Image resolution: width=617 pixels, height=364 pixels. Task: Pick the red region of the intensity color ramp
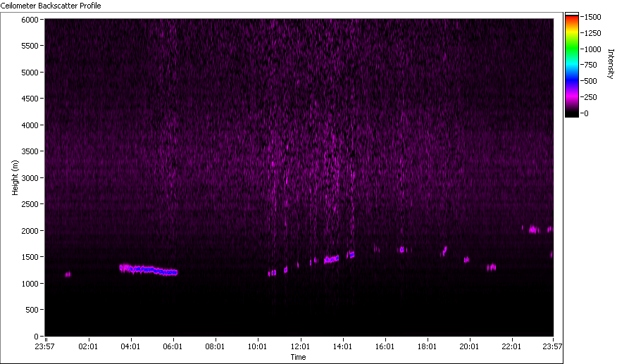coord(572,20)
